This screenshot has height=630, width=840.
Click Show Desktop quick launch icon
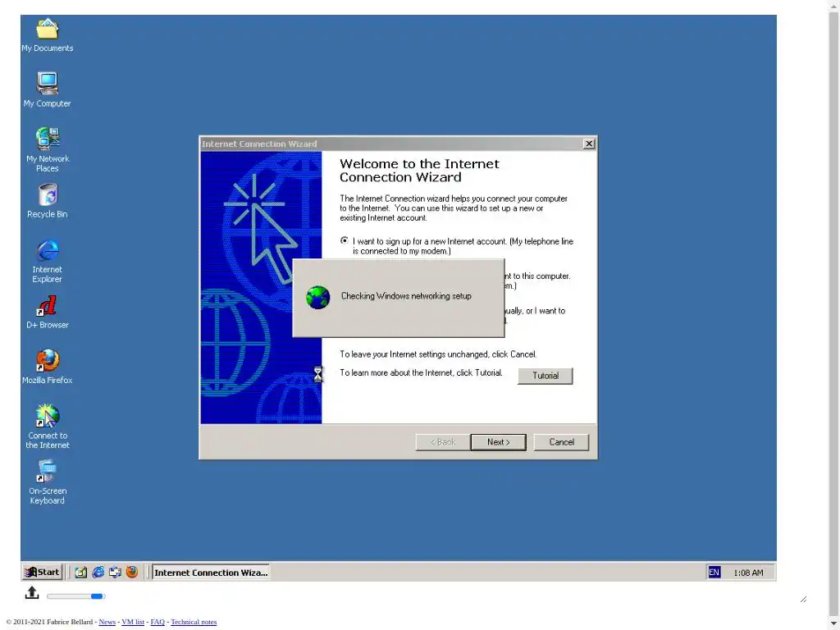(80, 572)
